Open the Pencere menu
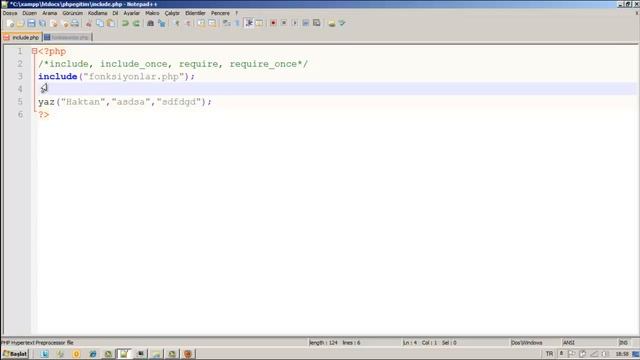This screenshot has height=360, width=640. tap(220, 13)
